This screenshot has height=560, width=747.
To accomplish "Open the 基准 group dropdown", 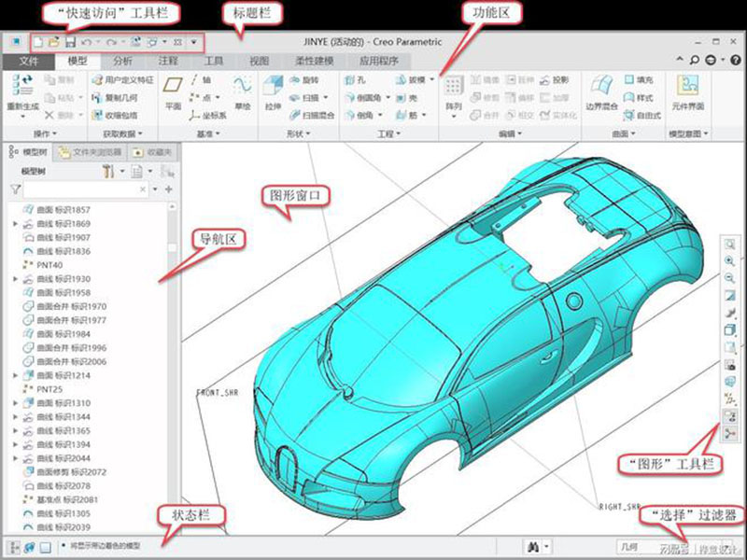I will tap(205, 134).
